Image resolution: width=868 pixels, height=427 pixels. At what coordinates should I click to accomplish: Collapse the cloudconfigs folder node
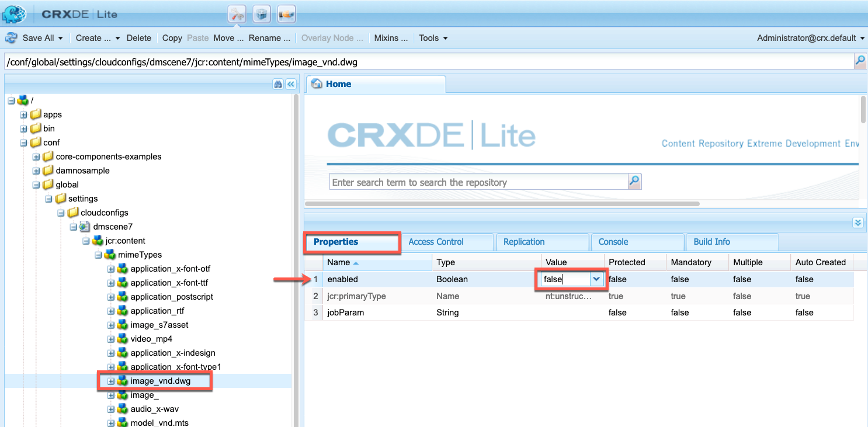click(61, 213)
